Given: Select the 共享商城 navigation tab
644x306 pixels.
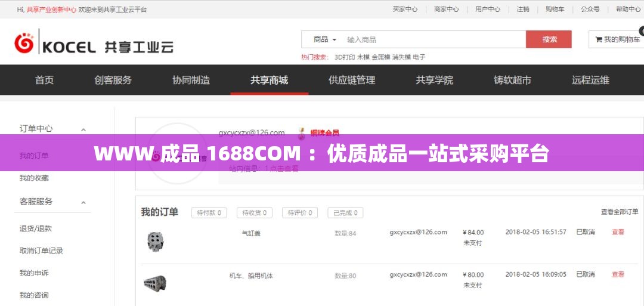Looking at the screenshot, I should 269,80.
